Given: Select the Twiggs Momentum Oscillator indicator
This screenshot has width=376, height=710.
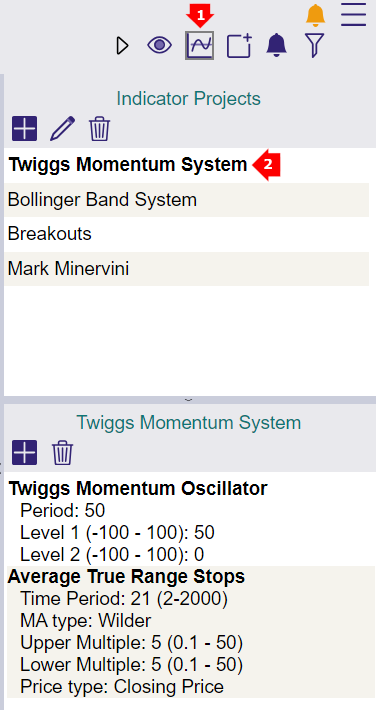Looking at the screenshot, I should [138, 489].
